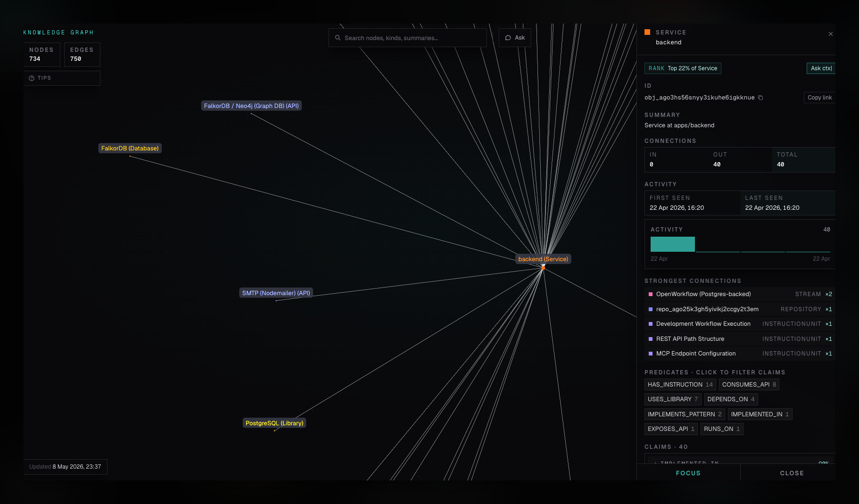The image size is (859, 504).
Task: Filter claims by IMPLEMENTED_IN predicate
Action: (760, 414)
